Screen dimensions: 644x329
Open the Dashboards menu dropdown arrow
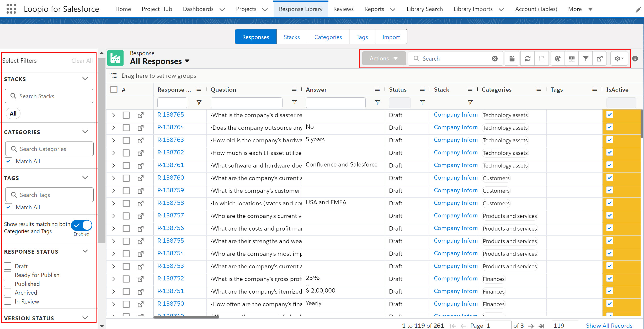(x=222, y=9)
